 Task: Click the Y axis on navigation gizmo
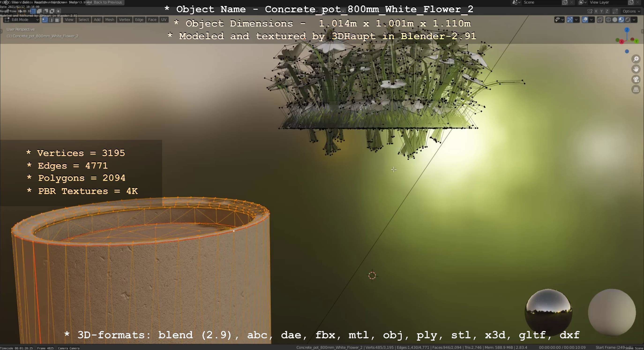click(x=637, y=41)
